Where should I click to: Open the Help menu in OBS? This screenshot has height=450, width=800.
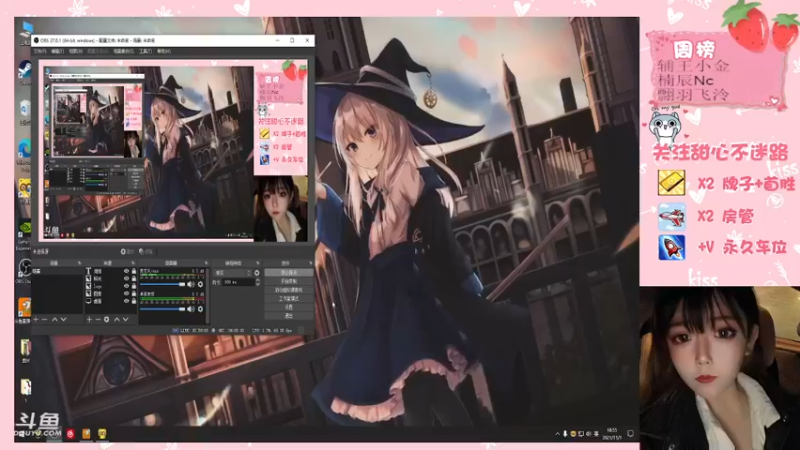coord(164,52)
